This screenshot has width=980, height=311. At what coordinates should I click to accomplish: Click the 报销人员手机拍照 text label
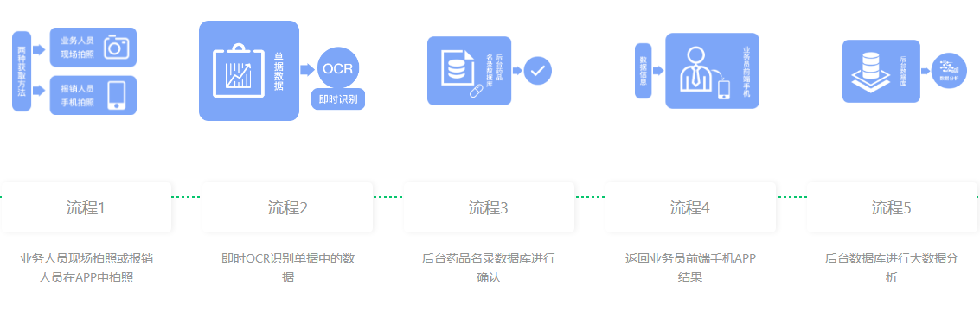pos(77,96)
